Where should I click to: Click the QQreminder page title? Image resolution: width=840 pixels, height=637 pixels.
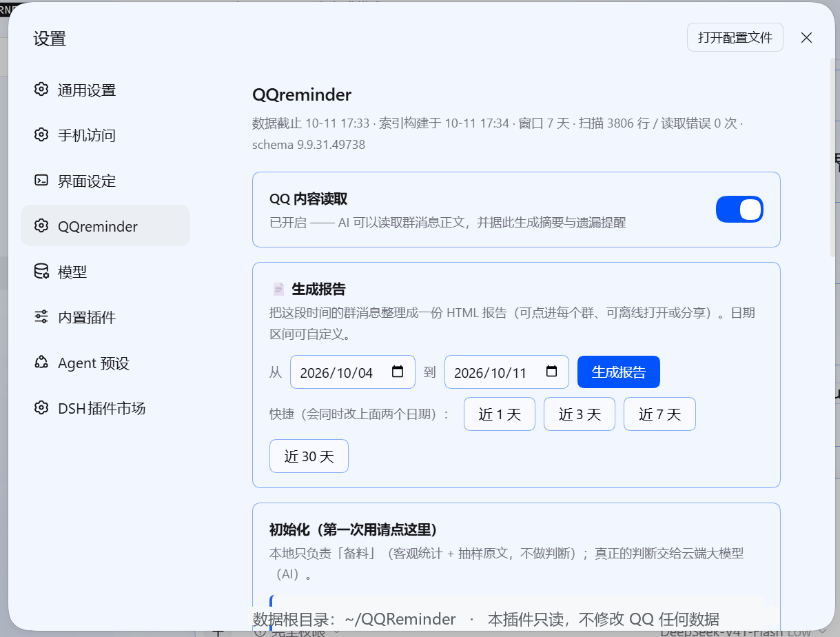302,94
